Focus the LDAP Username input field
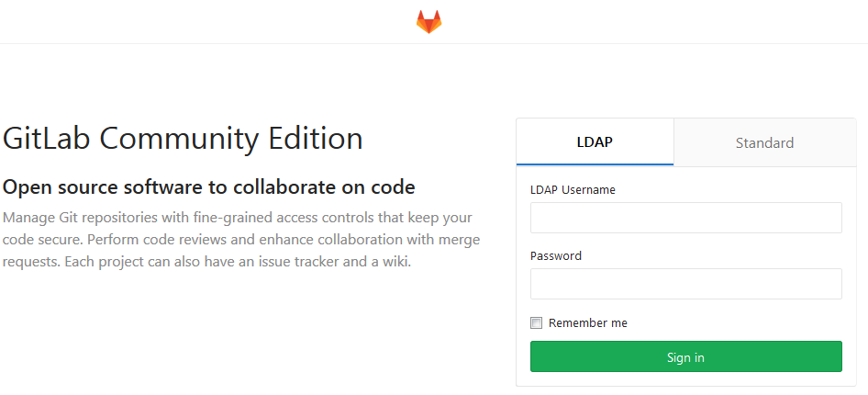 (685, 218)
